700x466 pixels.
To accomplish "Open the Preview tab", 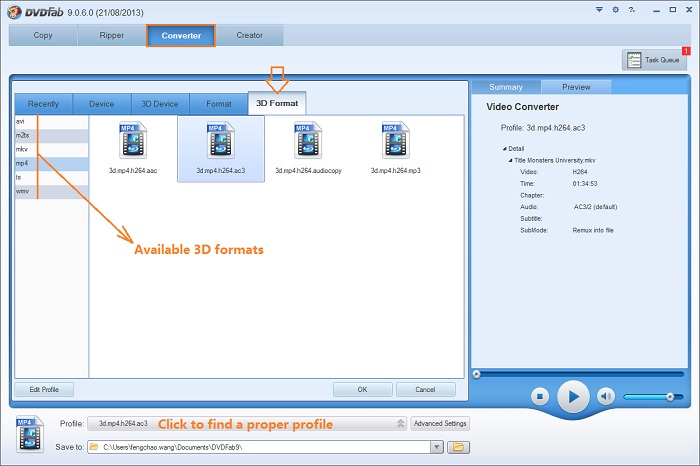I will (x=576, y=87).
